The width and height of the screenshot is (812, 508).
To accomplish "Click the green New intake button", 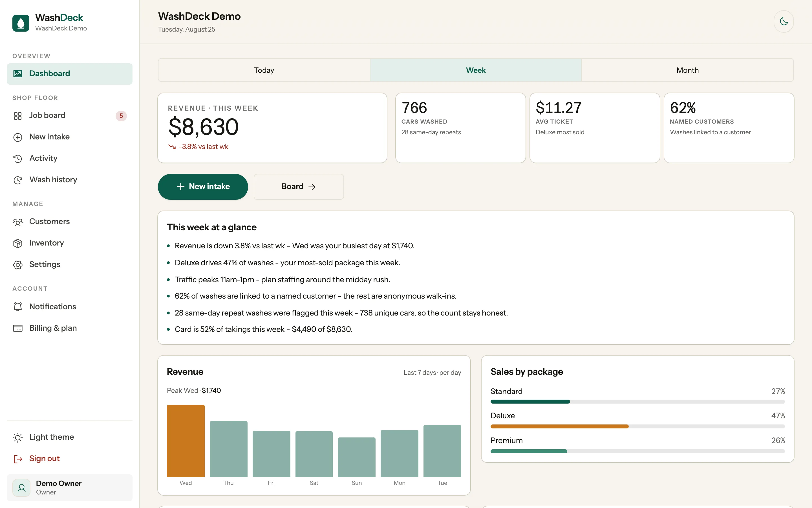I will pyautogui.click(x=203, y=187).
